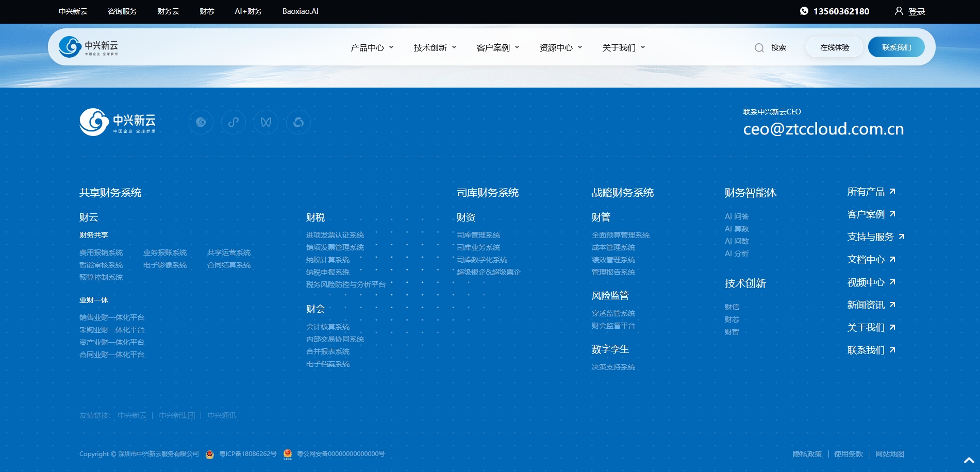Select Baoxiao.AI in the top menu
980x472 pixels.
(x=300, y=11)
